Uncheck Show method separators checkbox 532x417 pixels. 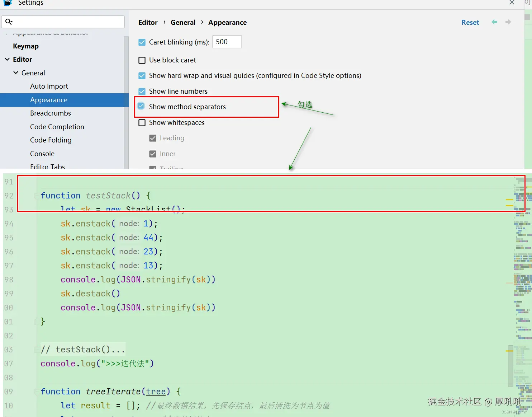141,107
